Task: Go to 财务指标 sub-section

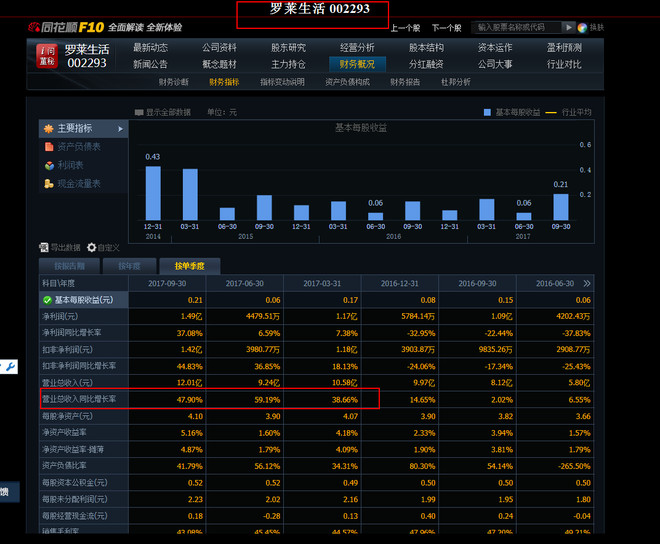Action: coord(224,82)
